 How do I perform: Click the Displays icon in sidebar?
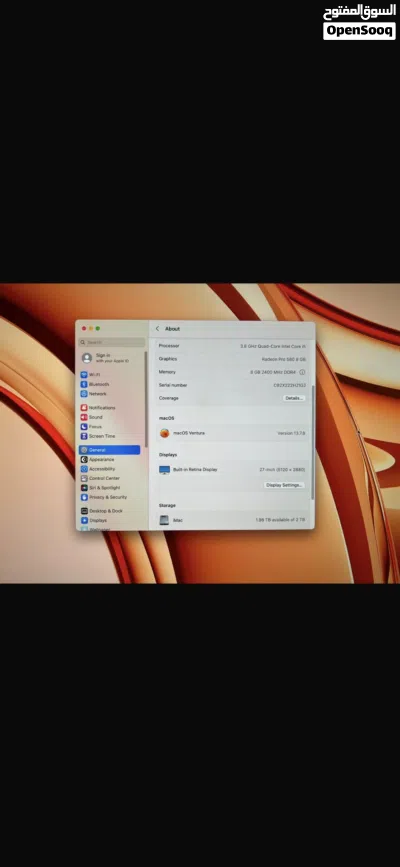(x=84, y=520)
